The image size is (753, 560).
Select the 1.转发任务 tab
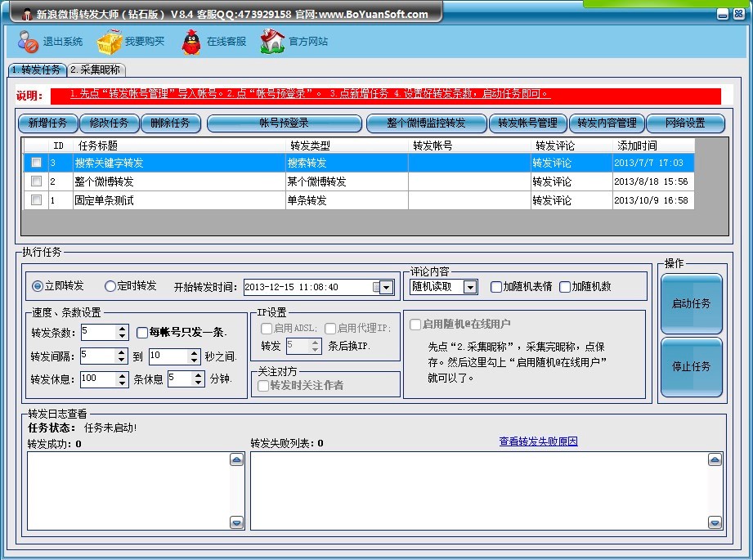coord(36,70)
